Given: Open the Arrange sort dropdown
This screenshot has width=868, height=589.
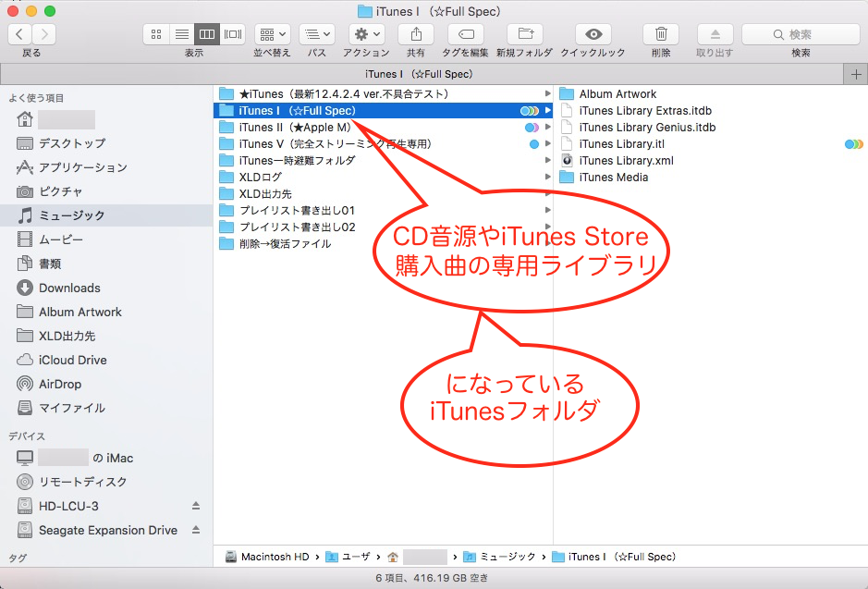Looking at the screenshot, I should point(273,34).
